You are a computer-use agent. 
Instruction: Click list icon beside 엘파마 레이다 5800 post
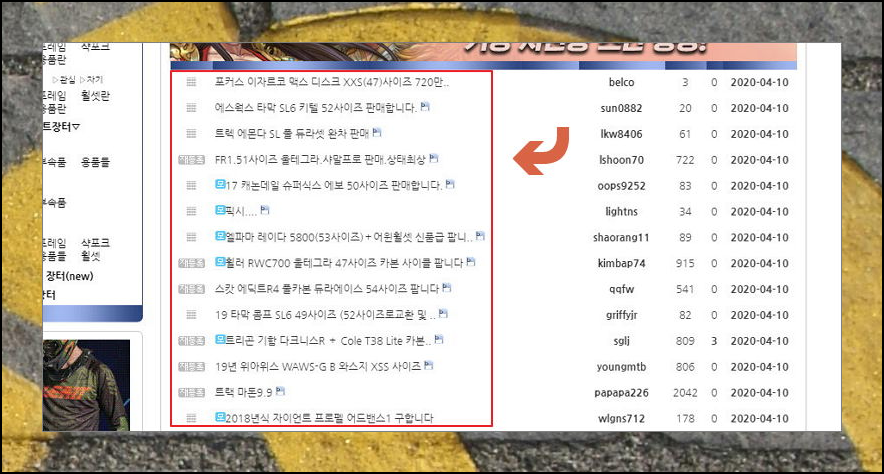point(191,237)
